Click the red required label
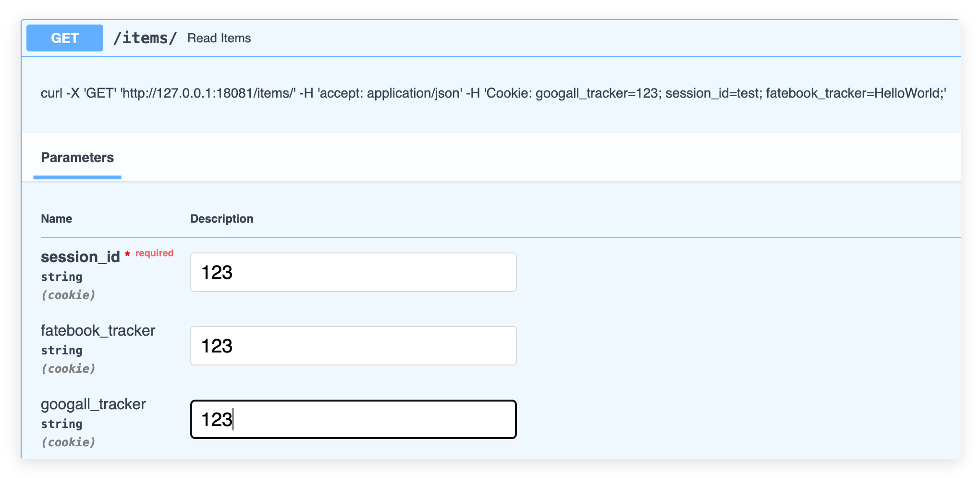Image resolution: width=980 pixels, height=478 pixels. (154, 253)
